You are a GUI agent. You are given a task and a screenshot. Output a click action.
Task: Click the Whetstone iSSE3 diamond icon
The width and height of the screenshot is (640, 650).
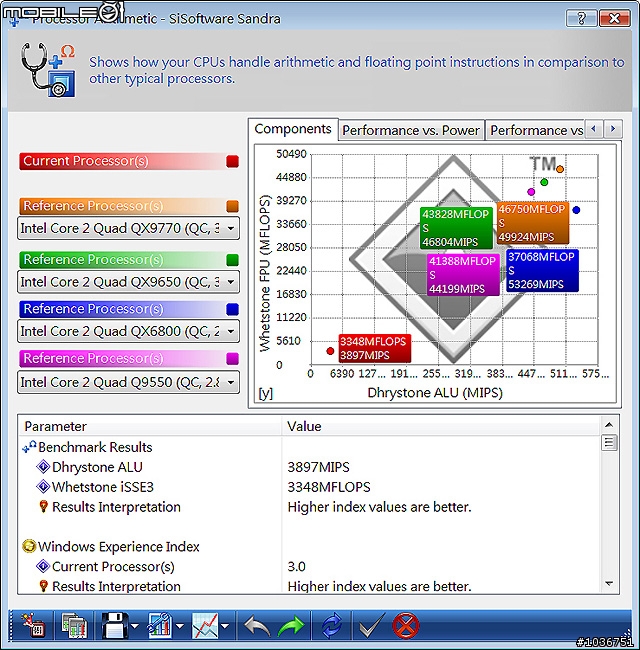(x=43, y=487)
